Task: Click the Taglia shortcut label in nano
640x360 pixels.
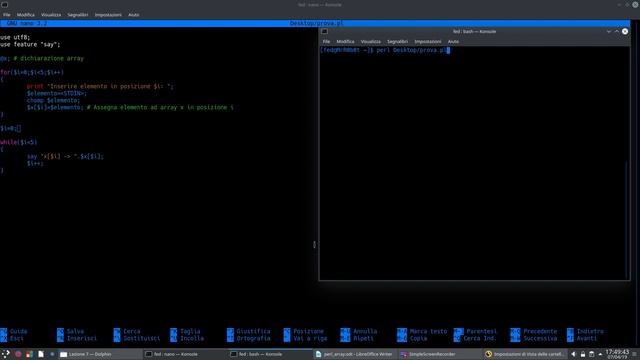Action: click(190, 331)
